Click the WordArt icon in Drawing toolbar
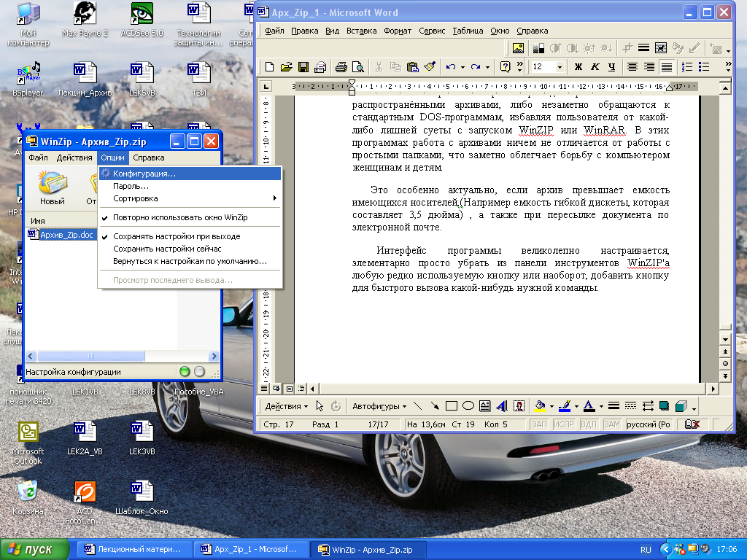This screenshot has height=560, width=747. (x=502, y=406)
